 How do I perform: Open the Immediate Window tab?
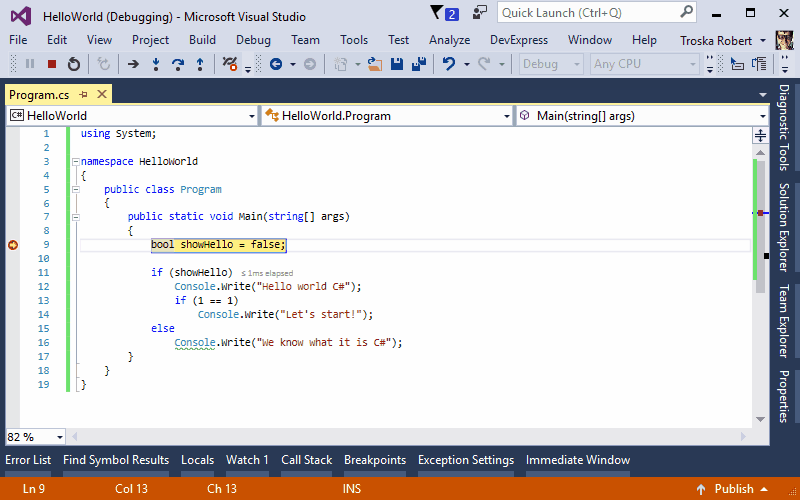click(578, 460)
